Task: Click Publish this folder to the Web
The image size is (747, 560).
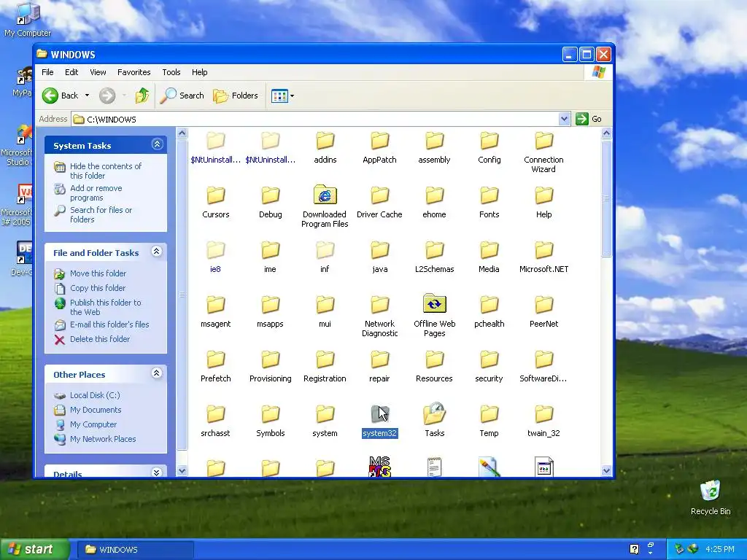Action: 105,307
